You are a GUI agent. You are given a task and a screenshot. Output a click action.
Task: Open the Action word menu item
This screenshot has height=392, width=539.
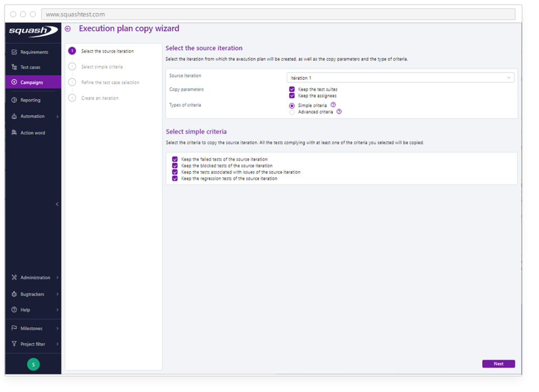point(33,133)
